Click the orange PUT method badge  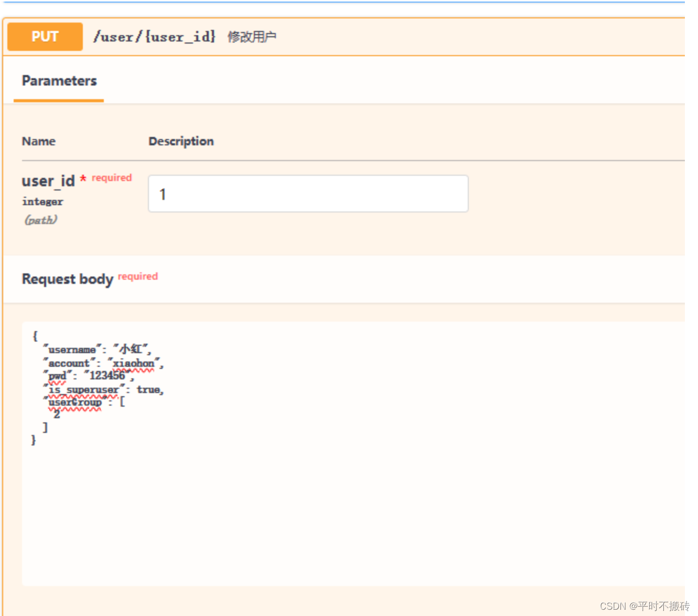(45, 36)
